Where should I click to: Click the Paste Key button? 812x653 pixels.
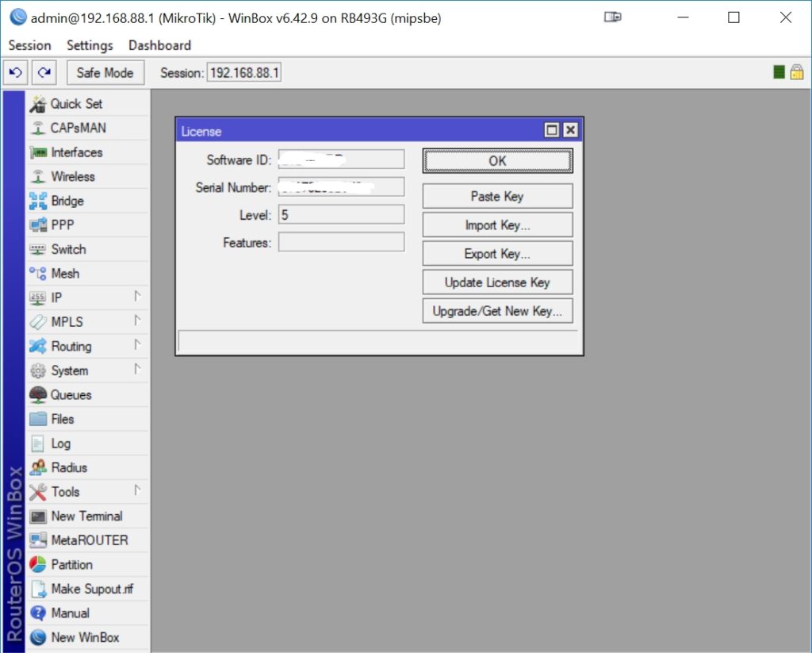498,197
